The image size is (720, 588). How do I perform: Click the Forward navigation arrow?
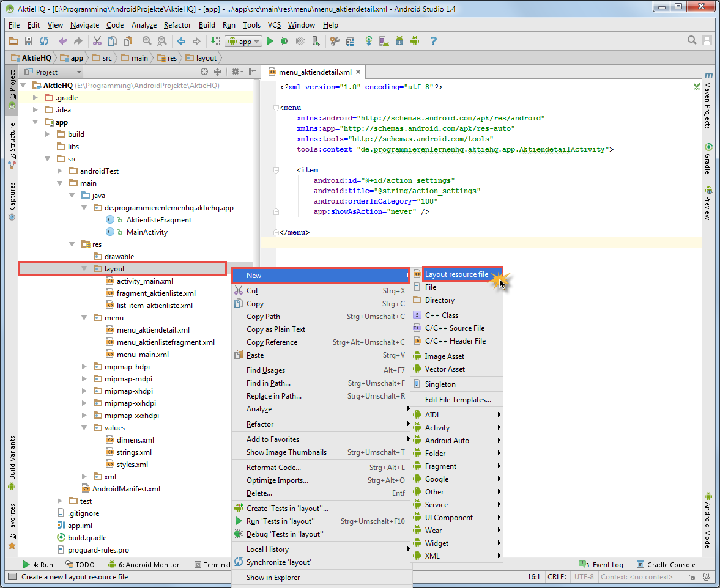click(196, 42)
